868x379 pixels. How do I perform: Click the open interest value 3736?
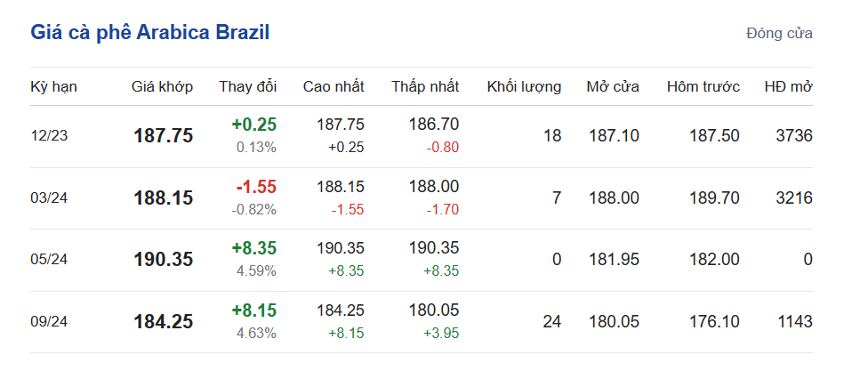point(793,136)
